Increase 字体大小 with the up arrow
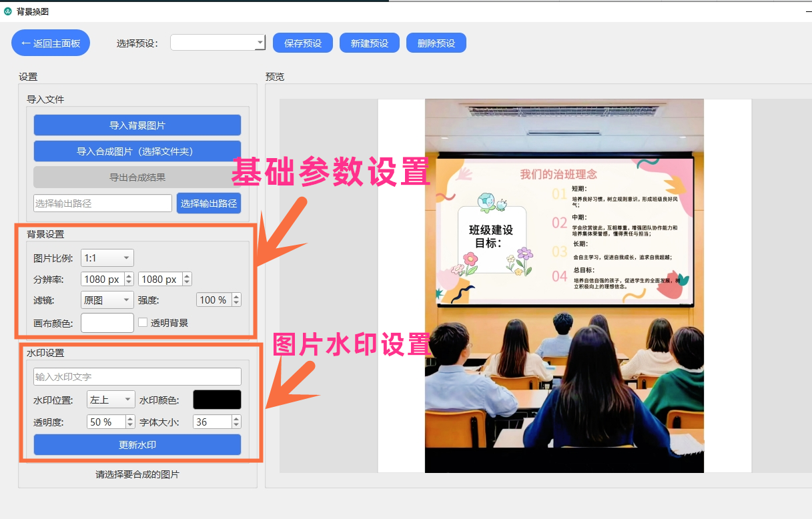The height and width of the screenshot is (519, 812). 236,418
